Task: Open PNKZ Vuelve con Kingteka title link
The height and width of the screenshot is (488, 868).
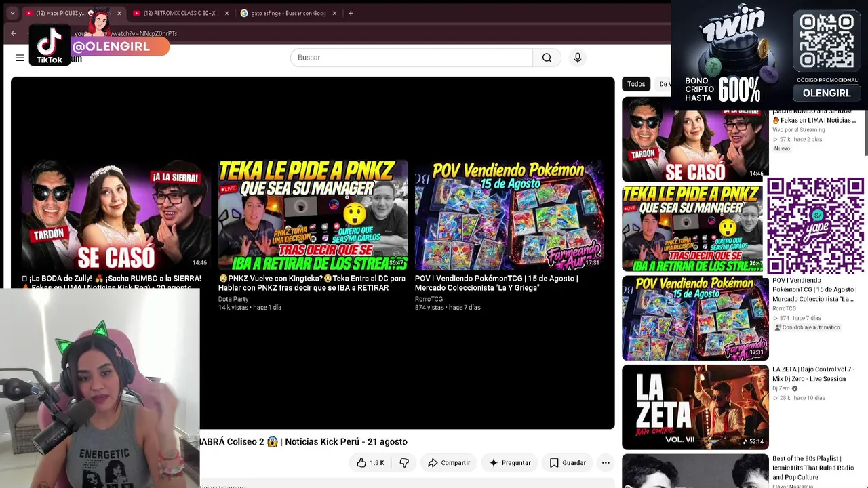Action: coord(312,283)
